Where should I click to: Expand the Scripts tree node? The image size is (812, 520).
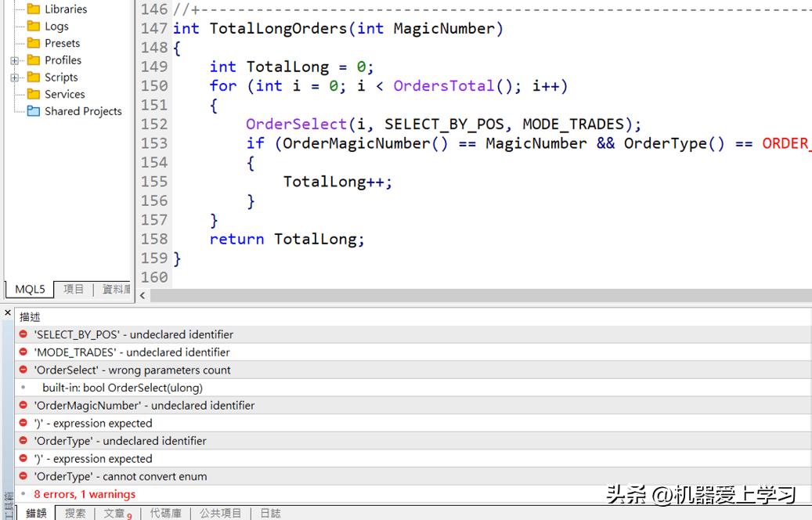pyautogui.click(x=15, y=78)
